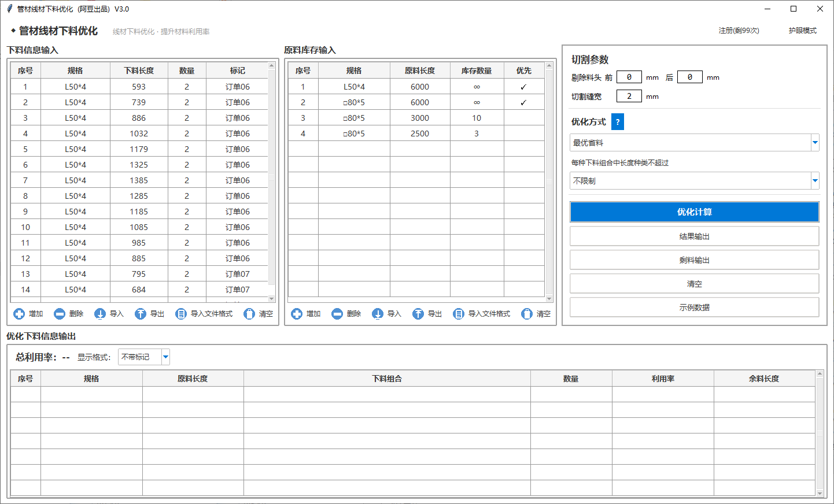Viewport: 834px width, 504px height.
Task: Click the rear trim length input field
Action: coord(690,77)
